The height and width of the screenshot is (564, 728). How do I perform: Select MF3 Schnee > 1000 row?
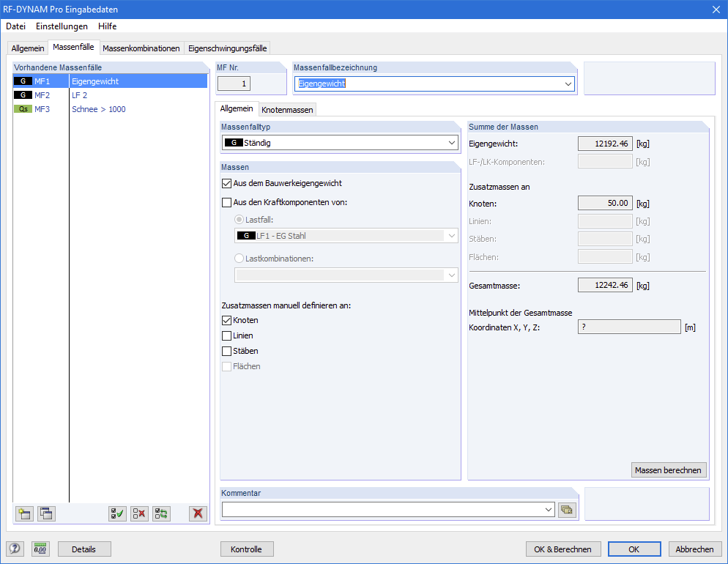coord(110,109)
